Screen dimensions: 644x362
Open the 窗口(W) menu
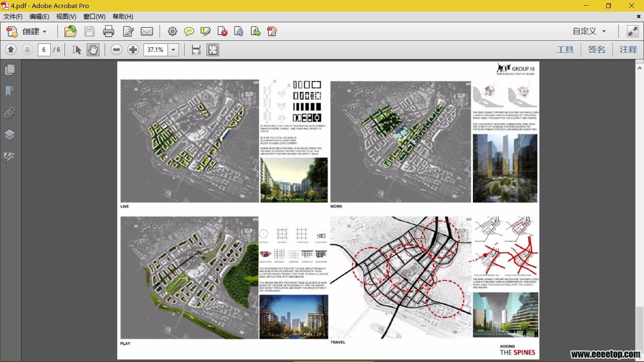(94, 16)
